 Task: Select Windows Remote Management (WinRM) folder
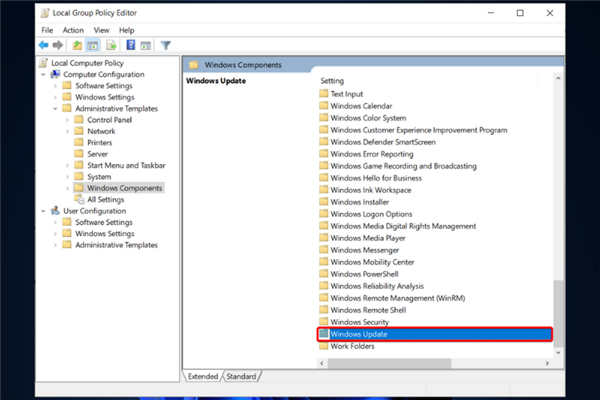[398, 298]
